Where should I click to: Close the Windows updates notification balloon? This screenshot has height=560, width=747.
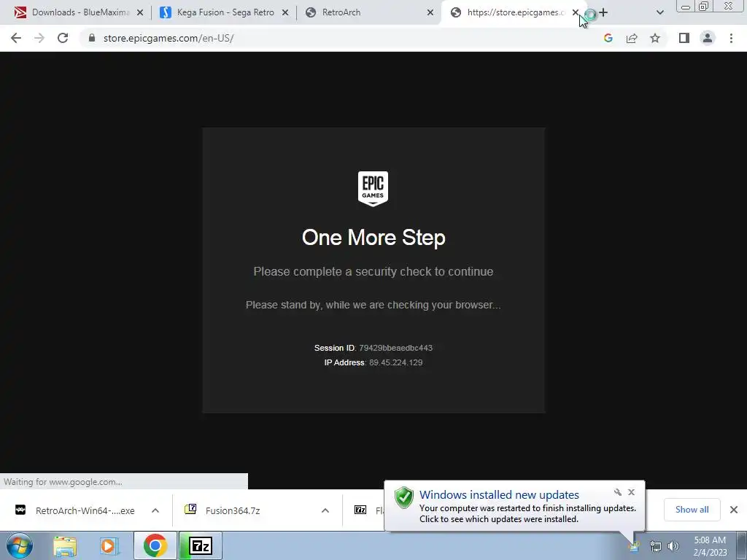point(631,492)
